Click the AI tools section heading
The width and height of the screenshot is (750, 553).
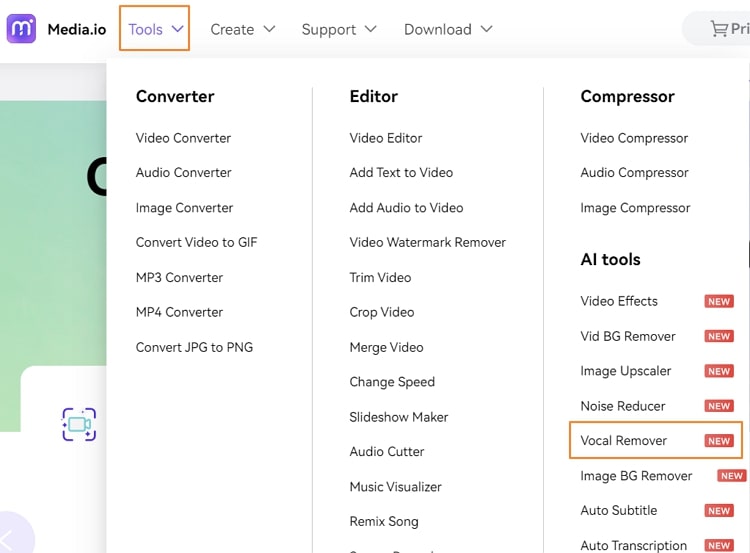(x=610, y=260)
